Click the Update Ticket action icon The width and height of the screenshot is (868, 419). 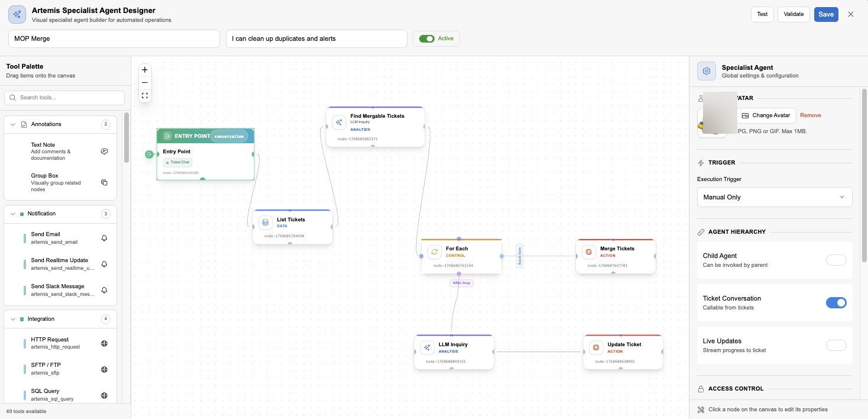596,347
